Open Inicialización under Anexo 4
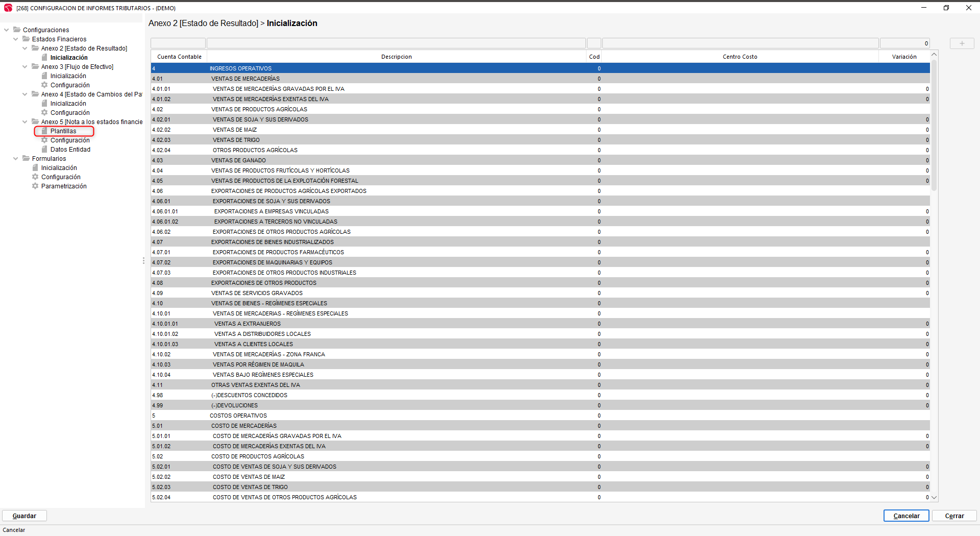 (68, 104)
